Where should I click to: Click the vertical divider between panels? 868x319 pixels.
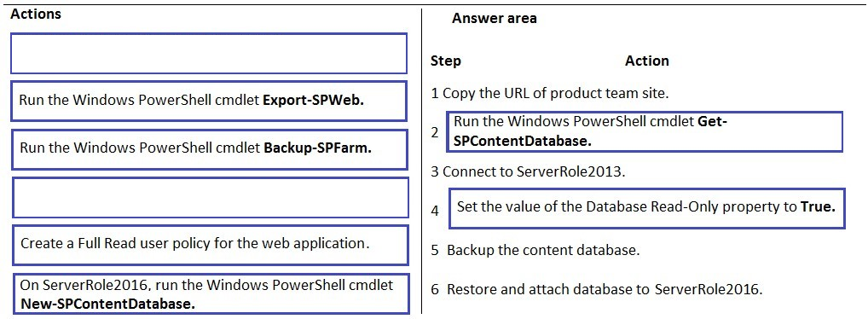tap(422, 160)
